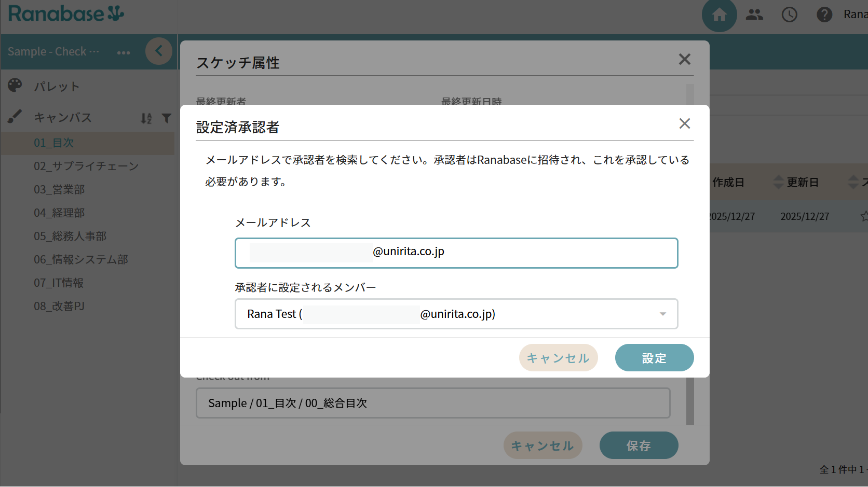Click the 保存 button
868x487 pixels.
click(638, 446)
